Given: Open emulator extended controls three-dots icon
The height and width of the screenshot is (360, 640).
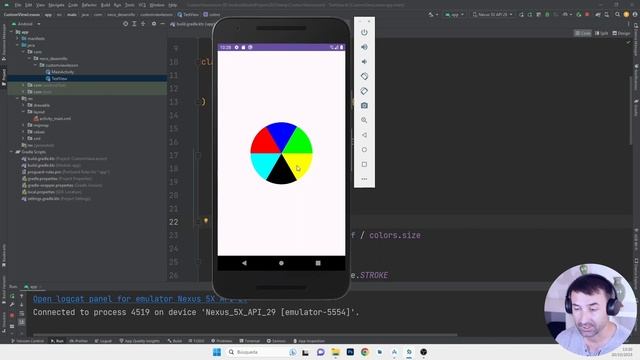Looking at the screenshot, I should [364, 179].
